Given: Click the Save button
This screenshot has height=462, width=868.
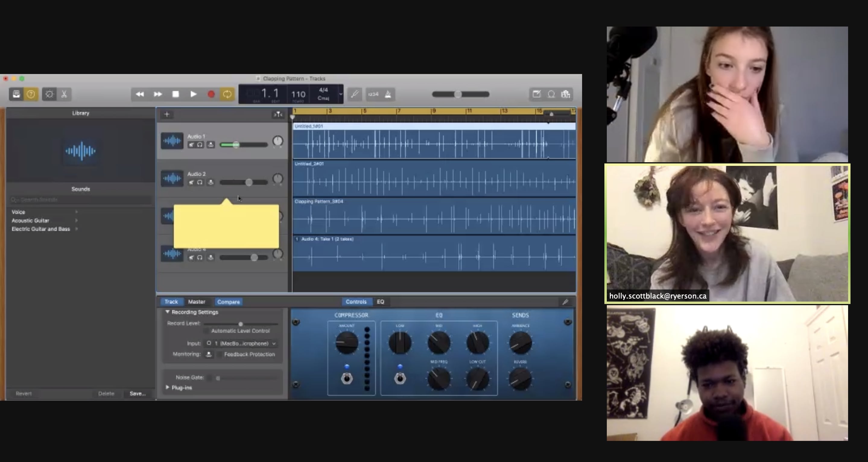Looking at the screenshot, I should [138, 393].
